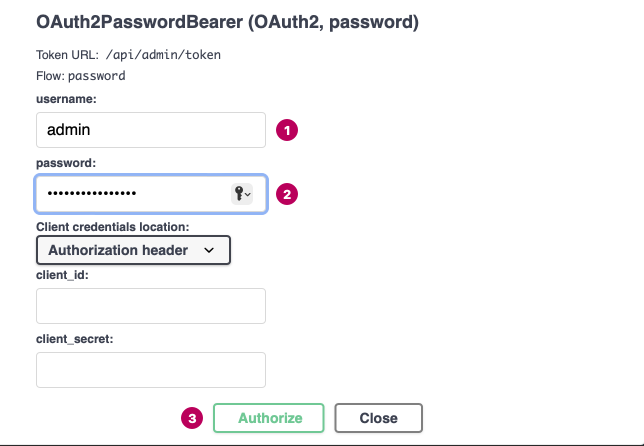The image size is (644, 446).
Task: Click inside the masked password field
Action: (x=130, y=194)
